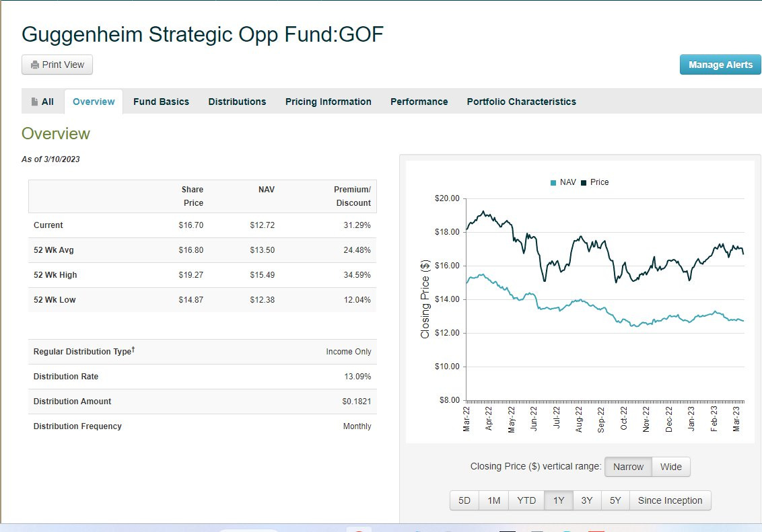
Task: Click the Guggenheim Strategic Opp Fund:GOF title
Action: coord(203,34)
